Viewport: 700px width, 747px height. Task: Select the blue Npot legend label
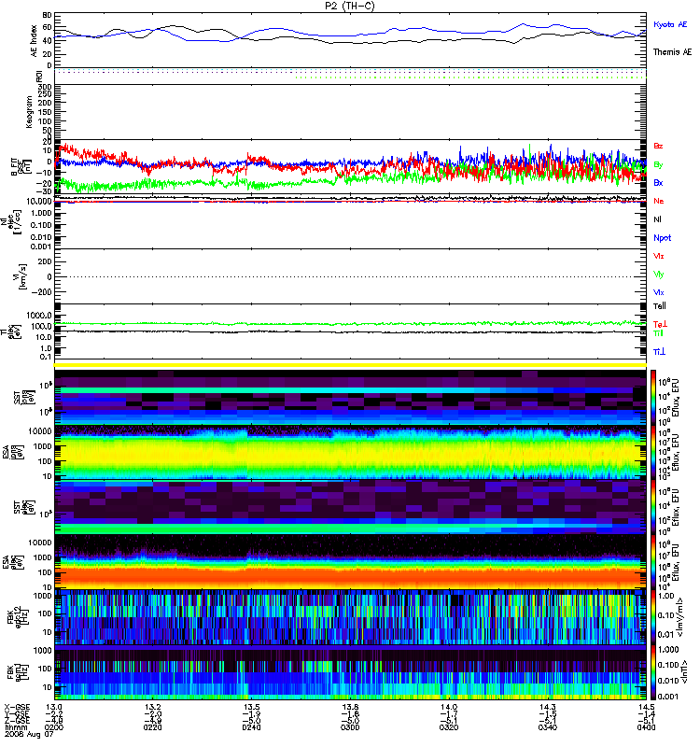663,238
